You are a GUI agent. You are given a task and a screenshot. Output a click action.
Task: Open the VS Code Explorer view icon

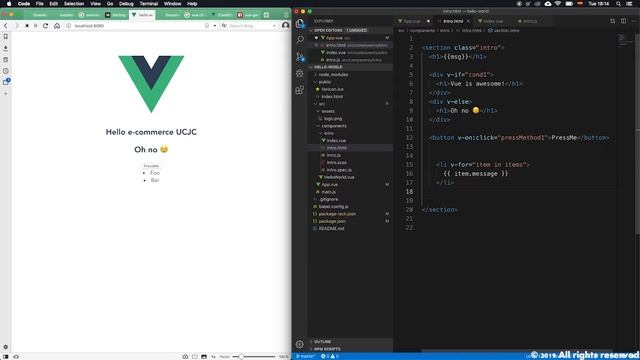pos(300,23)
